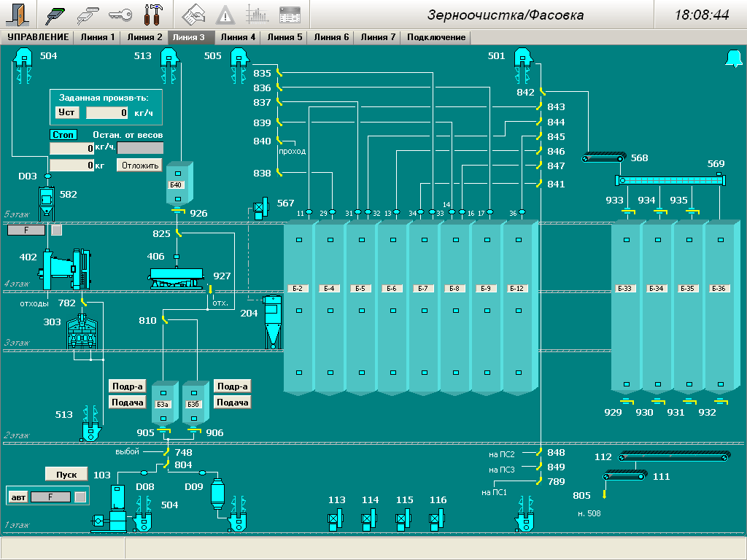Select fan unit 113
747x560 pixels.
click(336, 519)
